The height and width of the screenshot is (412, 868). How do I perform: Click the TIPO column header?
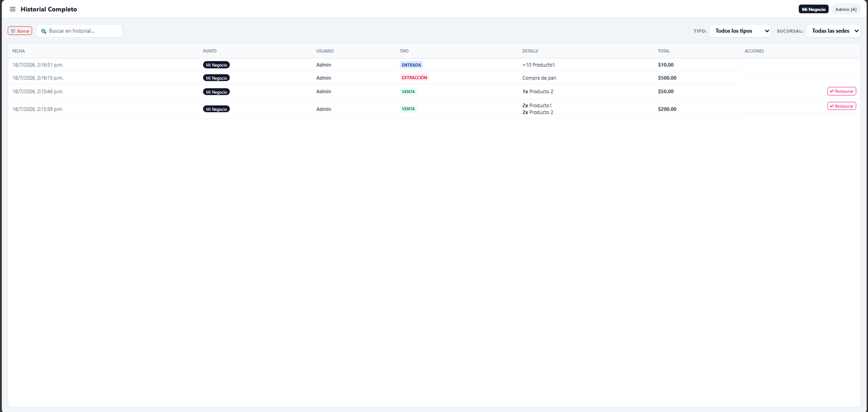pos(404,51)
